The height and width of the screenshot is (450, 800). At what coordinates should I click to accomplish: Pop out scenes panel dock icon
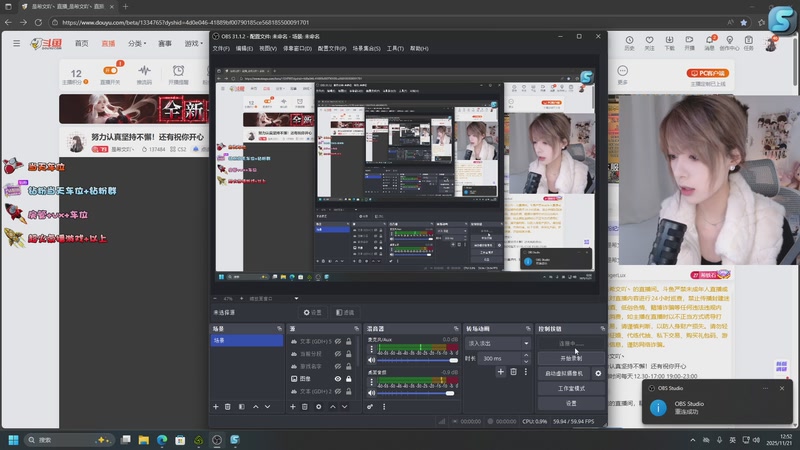279,329
